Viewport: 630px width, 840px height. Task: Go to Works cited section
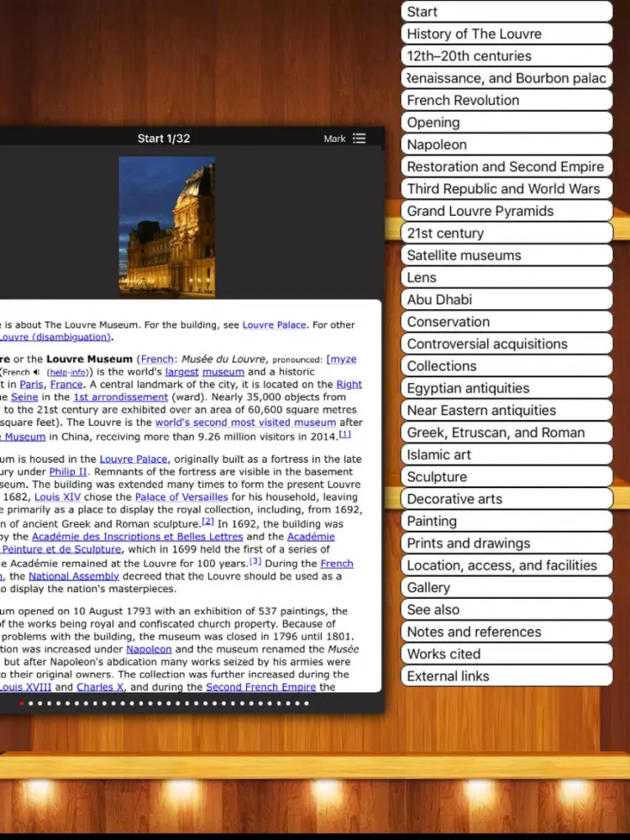(x=507, y=654)
